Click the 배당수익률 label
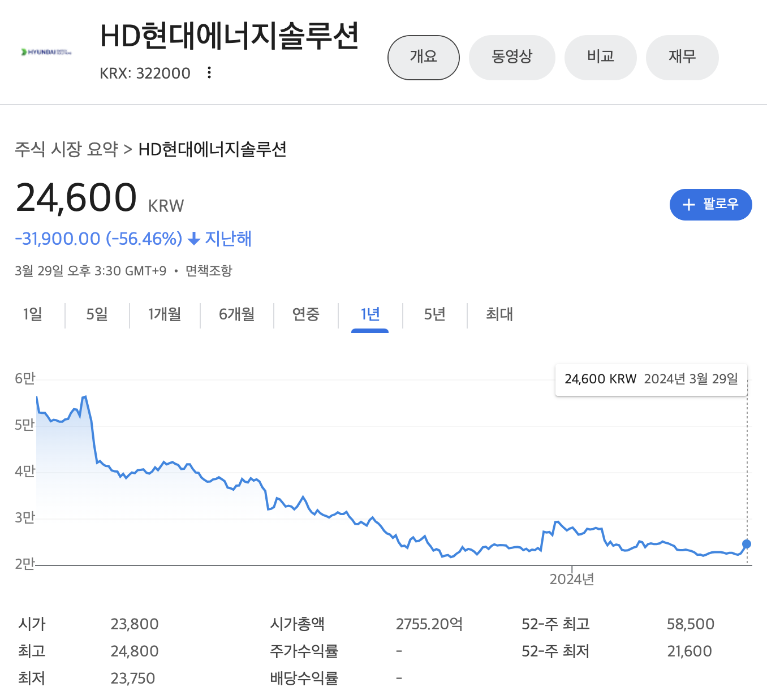This screenshot has height=700, width=767. [304, 679]
